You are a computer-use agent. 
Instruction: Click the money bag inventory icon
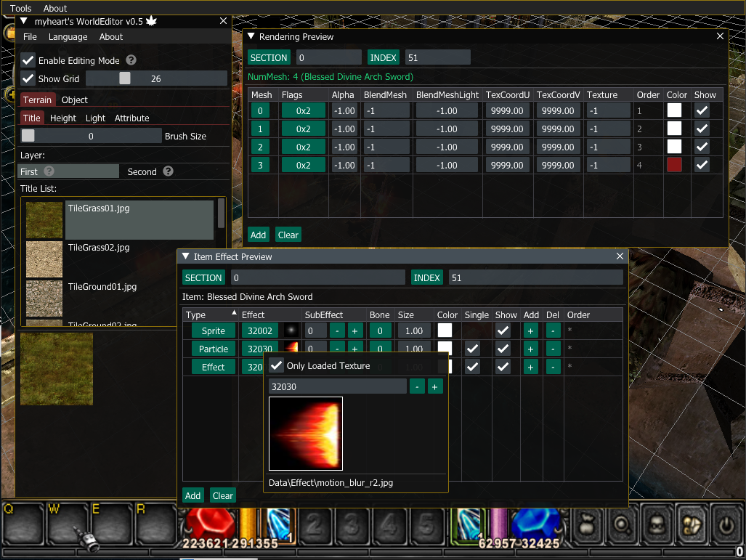[587, 523]
